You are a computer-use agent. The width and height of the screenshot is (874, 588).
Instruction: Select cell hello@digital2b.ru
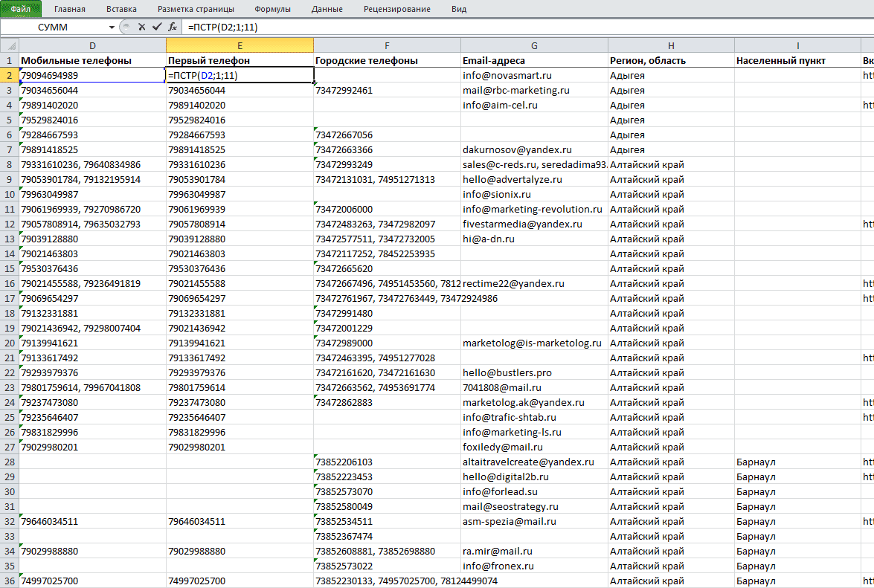534,476
